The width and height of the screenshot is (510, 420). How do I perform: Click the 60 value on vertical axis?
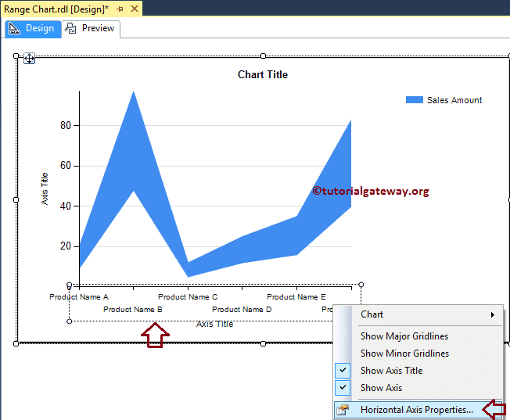pyautogui.click(x=66, y=166)
